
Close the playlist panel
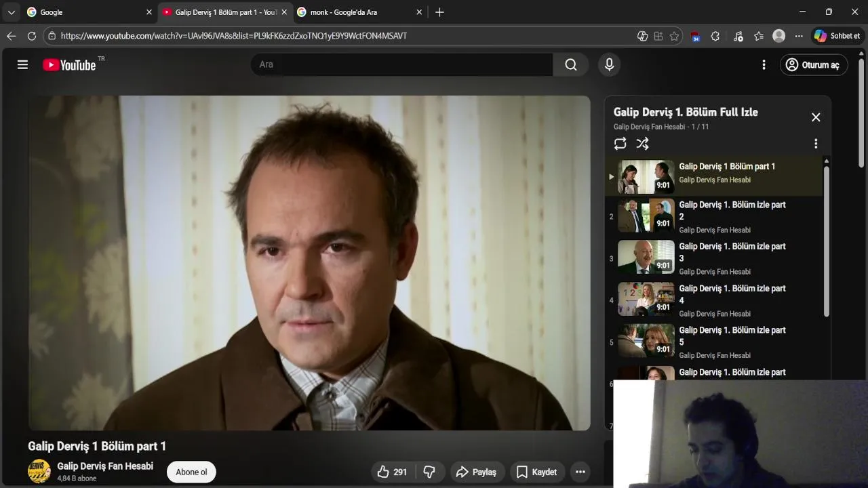point(816,117)
